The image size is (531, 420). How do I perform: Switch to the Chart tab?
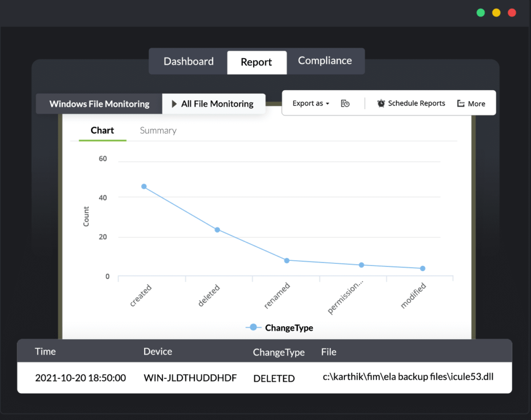[102, 130]
